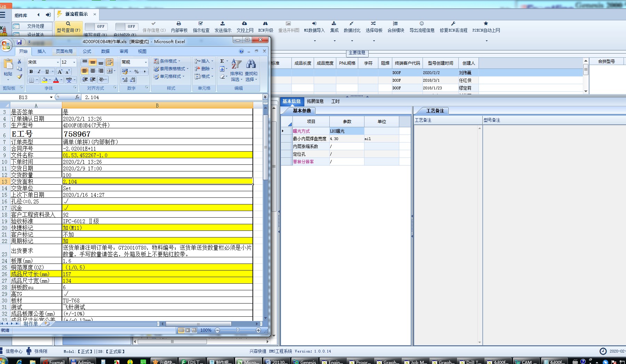Toggle the 自动修改 OFF switch
Image resolution: width=626 pixels, height=364 pixels.
tap(127, 26)
